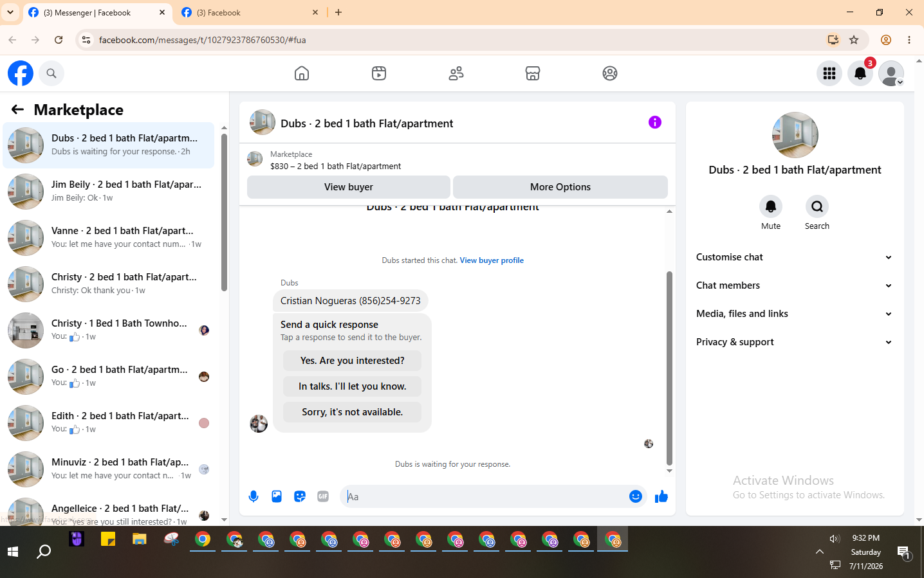Open the Chrome profile icon

[886, 40]
